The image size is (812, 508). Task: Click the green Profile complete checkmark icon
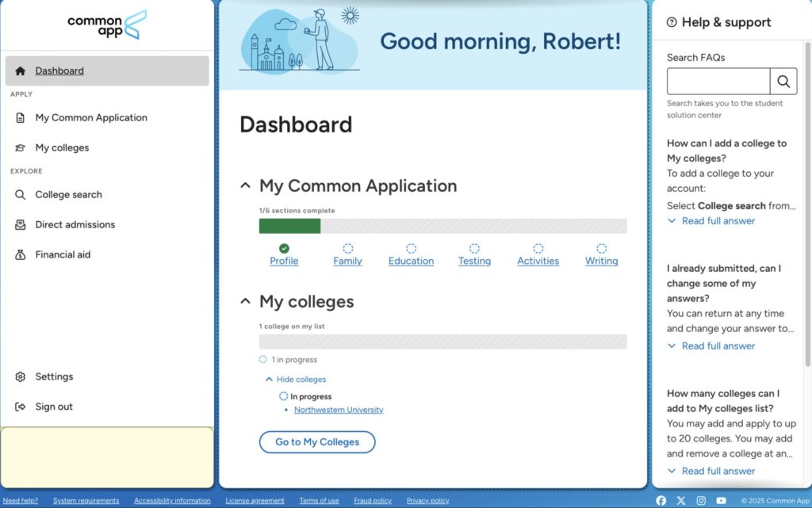tap(284, 249)
